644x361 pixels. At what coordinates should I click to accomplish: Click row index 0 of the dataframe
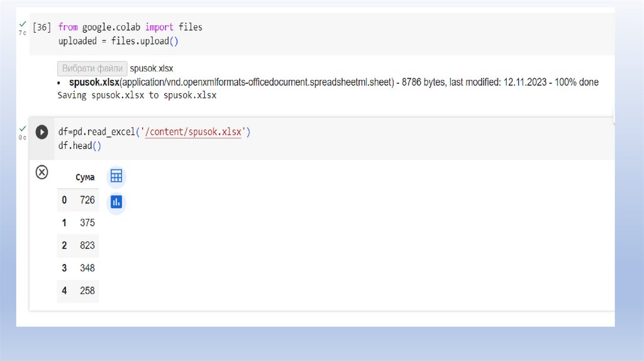click(x=64, y=200)
